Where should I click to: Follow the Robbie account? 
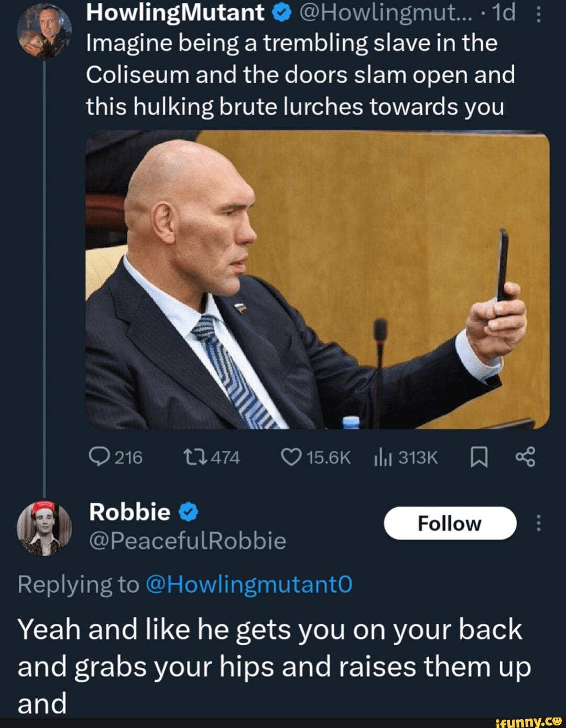450,523
